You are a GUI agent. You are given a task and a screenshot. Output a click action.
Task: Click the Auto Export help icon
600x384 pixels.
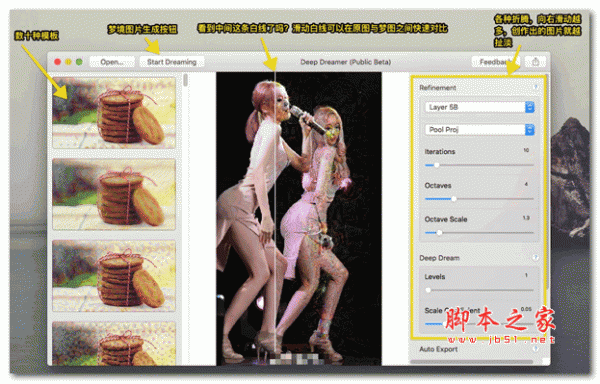(x=536, y=349)
